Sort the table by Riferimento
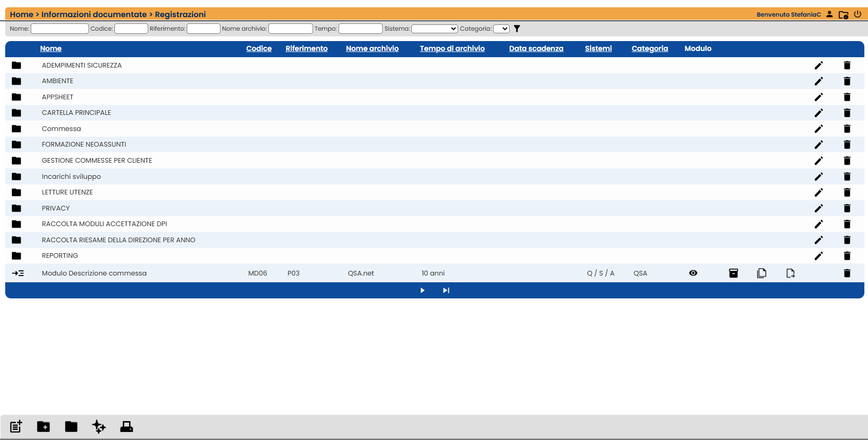The image size is (868, 445). point(307,48)
